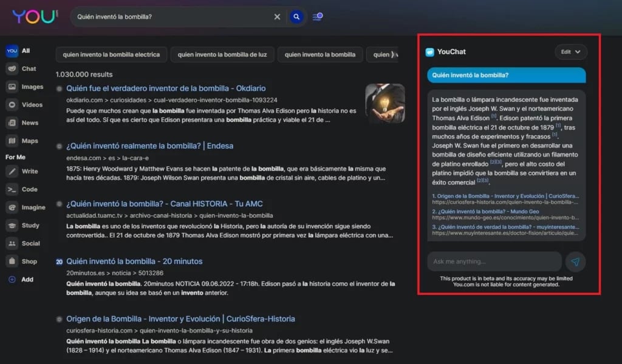Click the lightbulb thumbnail on Okdiario result

click(384, 103)
